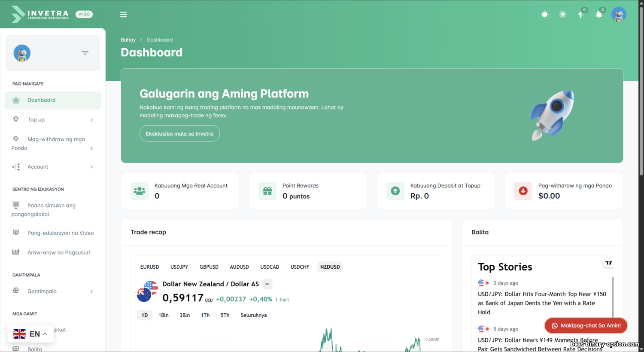
Task: Click the Eksklusibo mula sa Invetra button
Action: (x=179, y=134)
